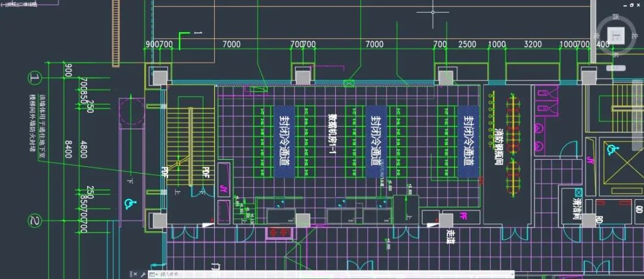Select grid axis bubble number 1
The height and width of the screenshot is (279, 644).
(x=36, y=78)
